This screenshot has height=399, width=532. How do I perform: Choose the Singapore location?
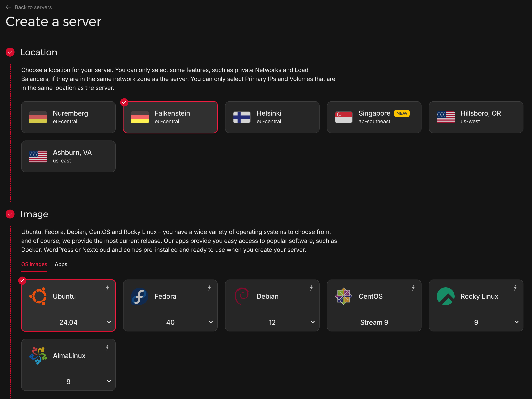tap(374, 117)
